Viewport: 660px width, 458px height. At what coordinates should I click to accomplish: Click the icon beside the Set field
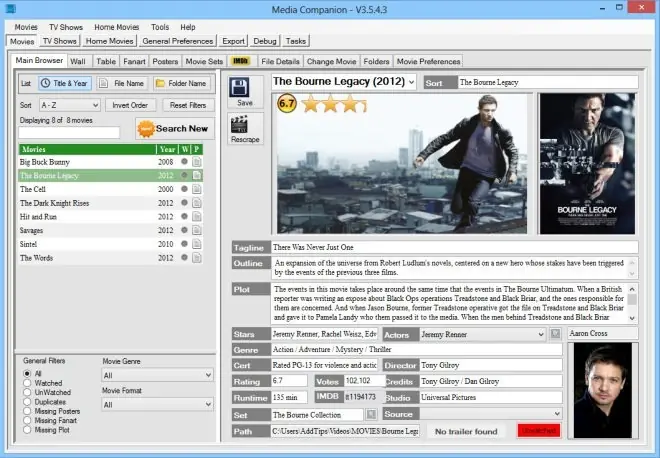pos(371,415)
